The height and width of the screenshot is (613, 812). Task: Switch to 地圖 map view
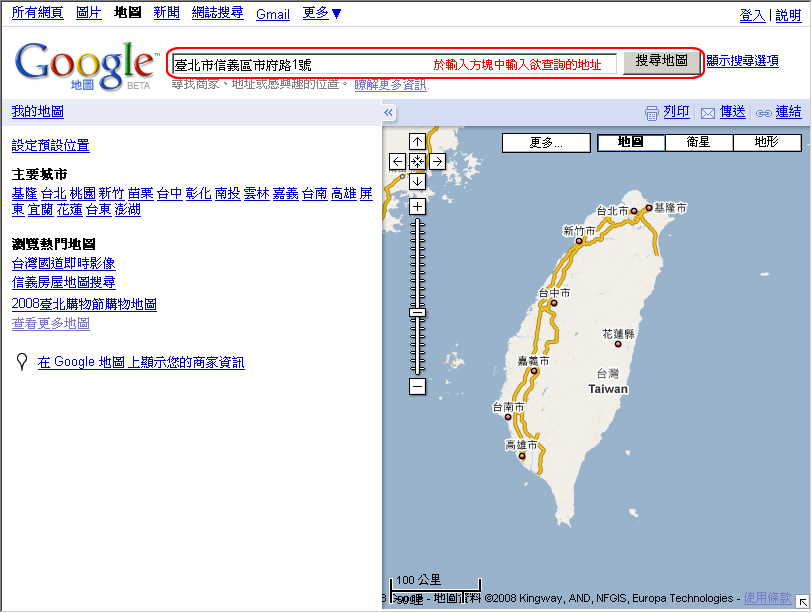tap(631, 142)
